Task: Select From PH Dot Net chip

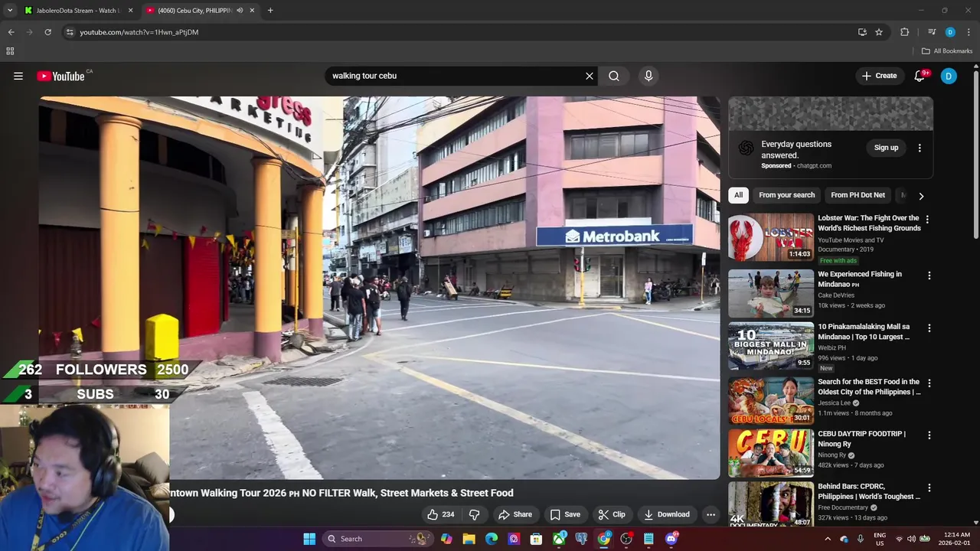Action: point(857,195)
